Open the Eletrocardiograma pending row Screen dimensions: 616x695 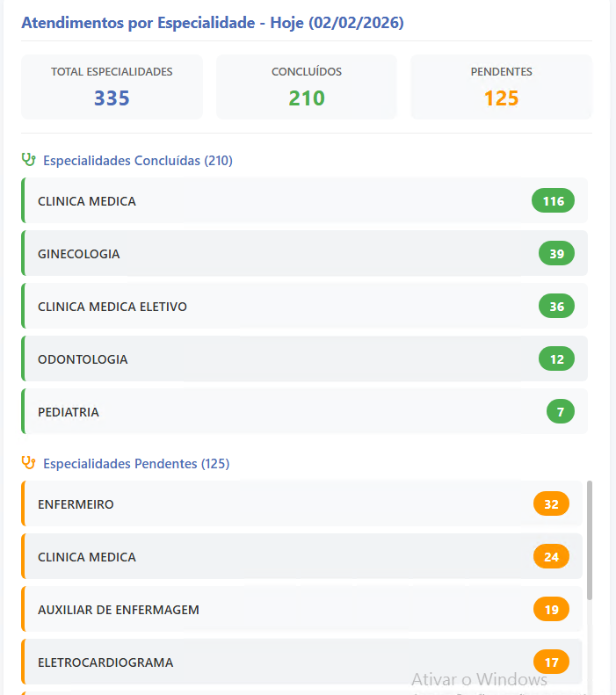tap(264, 662)
